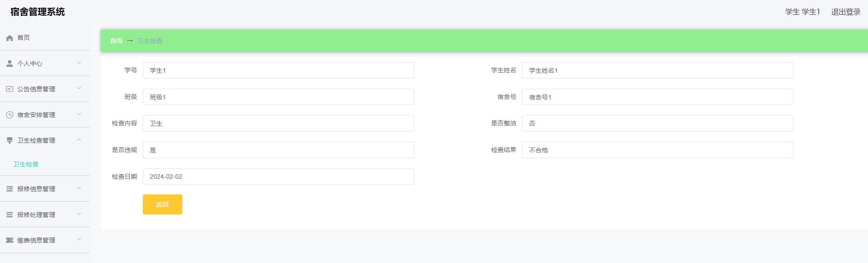
Task: Click the 学号 input field
Action: click(279, 70)
